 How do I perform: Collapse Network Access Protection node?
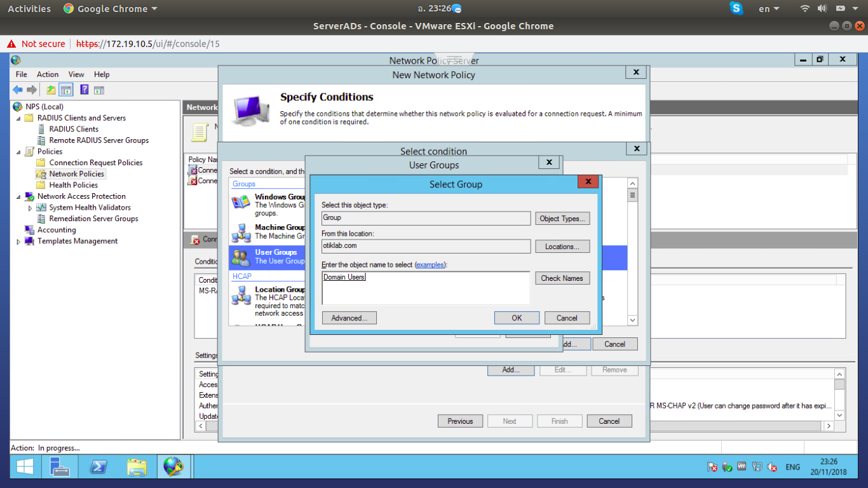tap(18, 197)
